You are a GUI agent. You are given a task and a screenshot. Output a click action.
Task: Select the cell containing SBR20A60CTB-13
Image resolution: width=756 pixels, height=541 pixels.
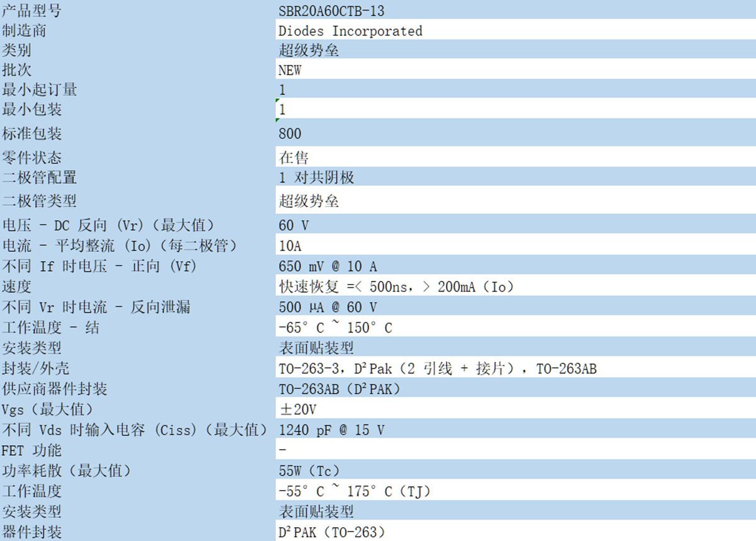click(x=331, y=11)
